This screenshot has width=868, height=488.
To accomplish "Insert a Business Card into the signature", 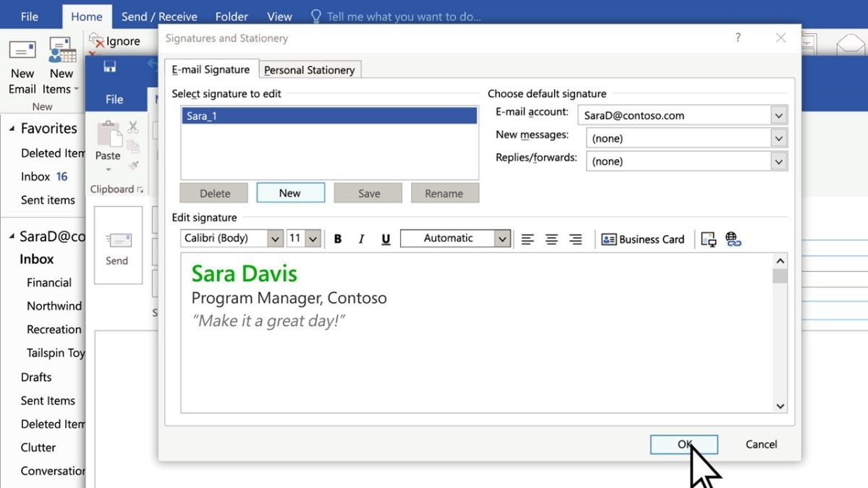I will click(642, 239).
